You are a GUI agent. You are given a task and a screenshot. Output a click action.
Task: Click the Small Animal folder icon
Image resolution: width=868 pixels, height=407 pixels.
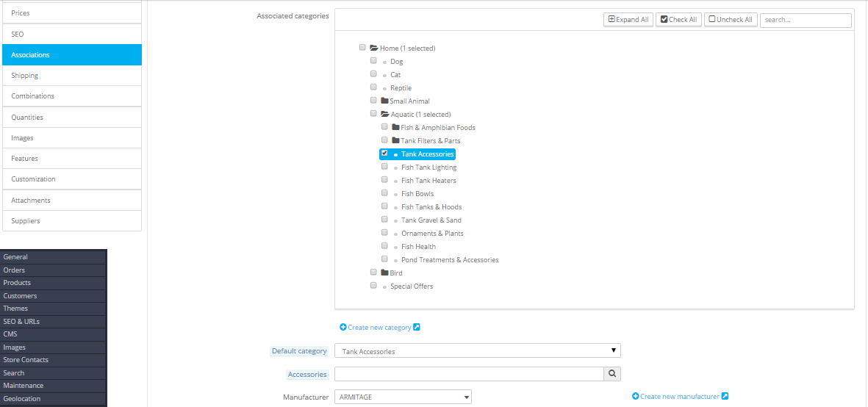(384, 101)
